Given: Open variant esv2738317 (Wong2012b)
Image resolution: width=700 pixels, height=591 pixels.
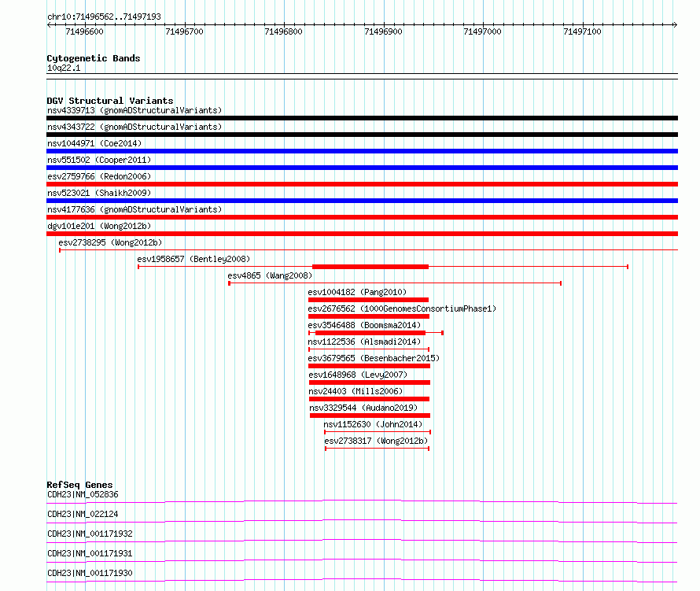Looking at the screenshot, I should pos(376,441).
